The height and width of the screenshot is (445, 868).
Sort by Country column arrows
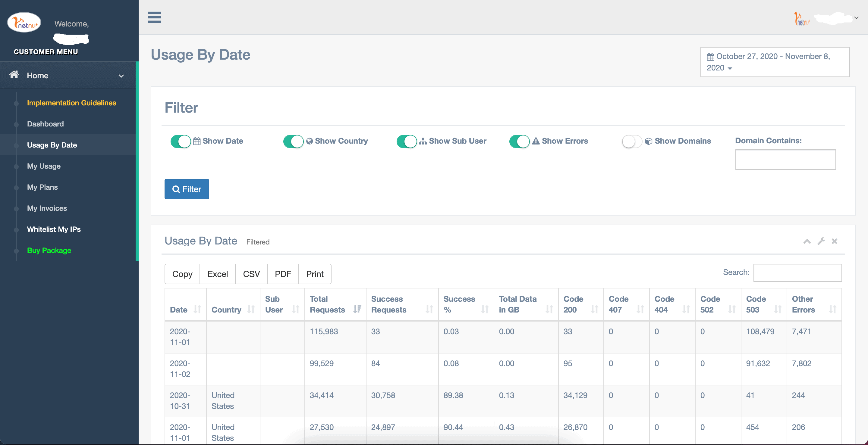click(251, 309)
